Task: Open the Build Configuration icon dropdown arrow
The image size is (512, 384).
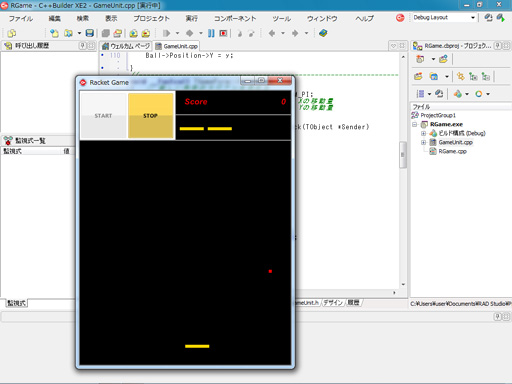Action: [467, 94]
